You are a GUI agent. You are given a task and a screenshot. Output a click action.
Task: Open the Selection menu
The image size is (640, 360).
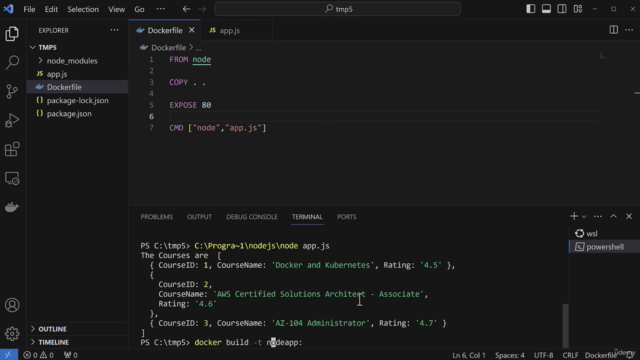(x=83, y=9)
